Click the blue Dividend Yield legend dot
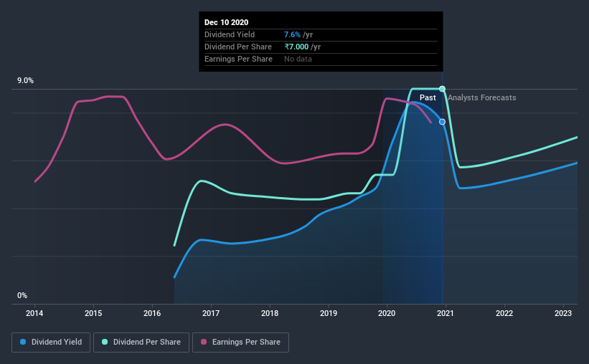 click(x=23, y=342)
